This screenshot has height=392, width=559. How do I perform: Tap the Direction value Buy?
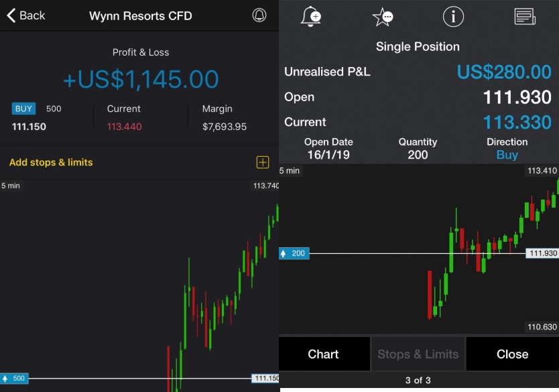(x=507, y=155)
